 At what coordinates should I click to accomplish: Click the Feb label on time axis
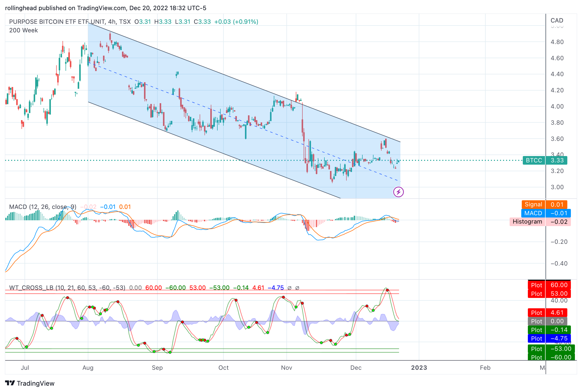point(485,368)
